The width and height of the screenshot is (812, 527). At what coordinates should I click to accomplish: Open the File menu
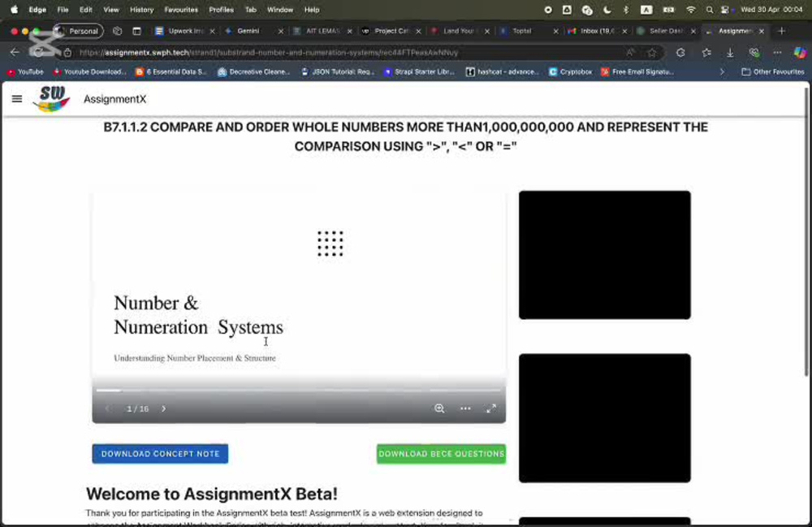[x=63, y=9]
